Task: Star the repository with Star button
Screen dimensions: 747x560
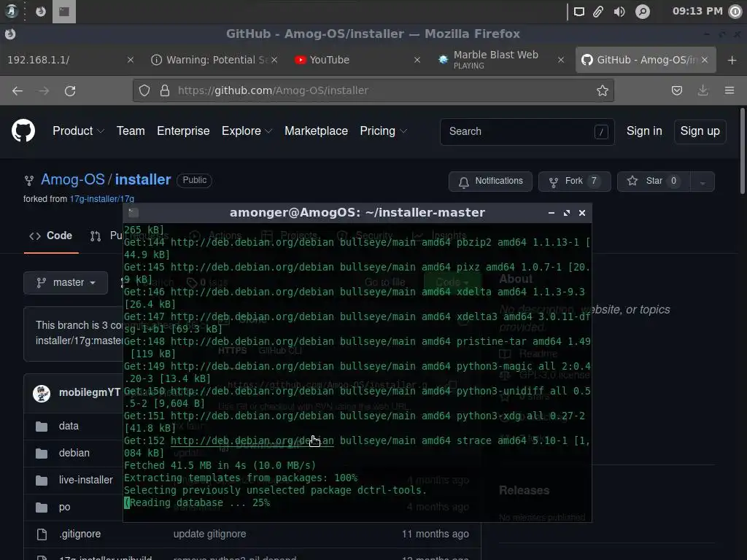Action: 654,182
